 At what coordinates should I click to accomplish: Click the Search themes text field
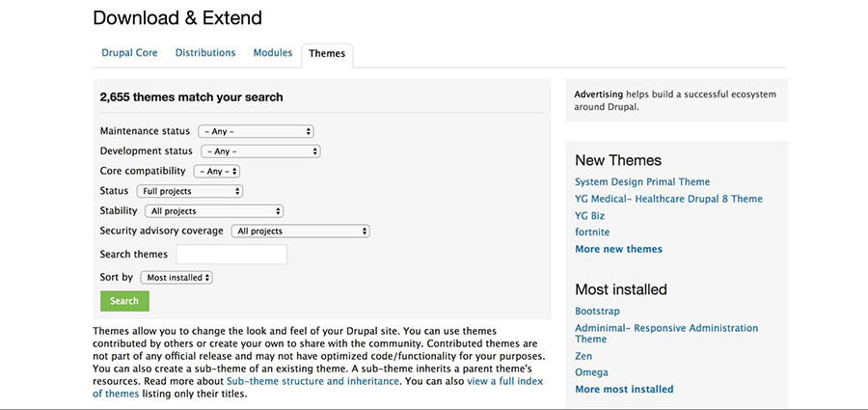(231, 255)
